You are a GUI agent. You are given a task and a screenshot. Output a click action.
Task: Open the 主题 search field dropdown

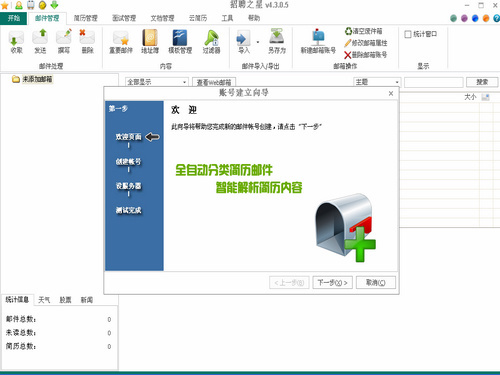pyautogui.click(x=377, y=82)
